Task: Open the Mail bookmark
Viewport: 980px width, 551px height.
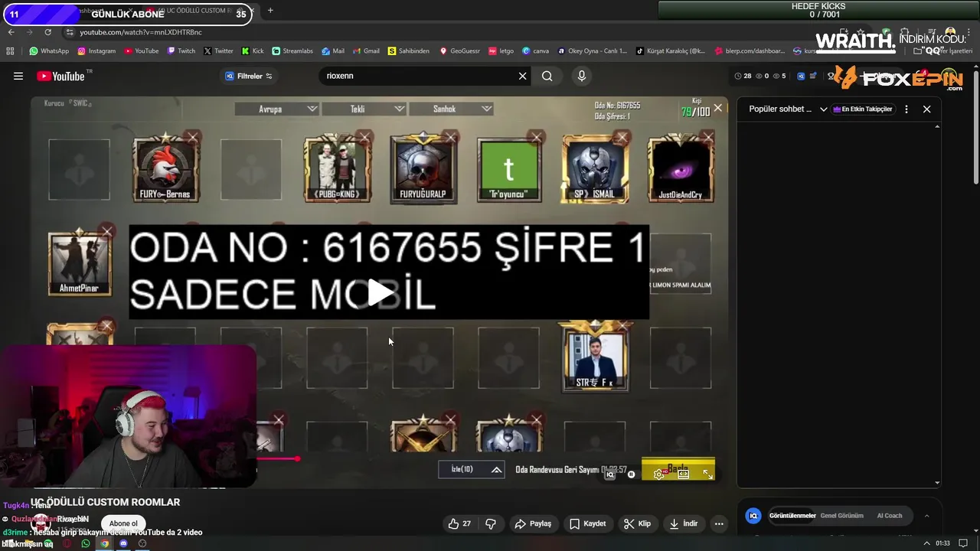Action: [x=333, y=51]
